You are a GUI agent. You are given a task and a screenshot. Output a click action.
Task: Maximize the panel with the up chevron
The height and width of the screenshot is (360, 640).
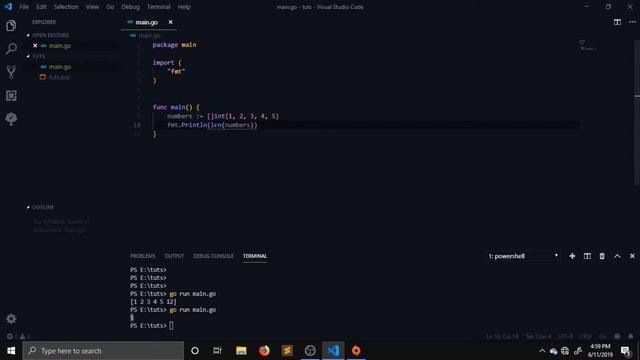[617, 256]
